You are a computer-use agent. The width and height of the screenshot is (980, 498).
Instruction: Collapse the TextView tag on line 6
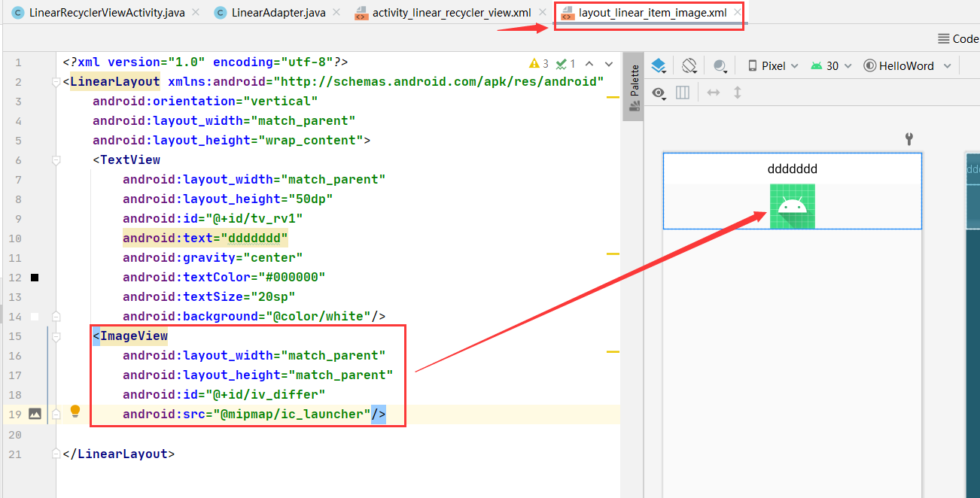[56, 160]
